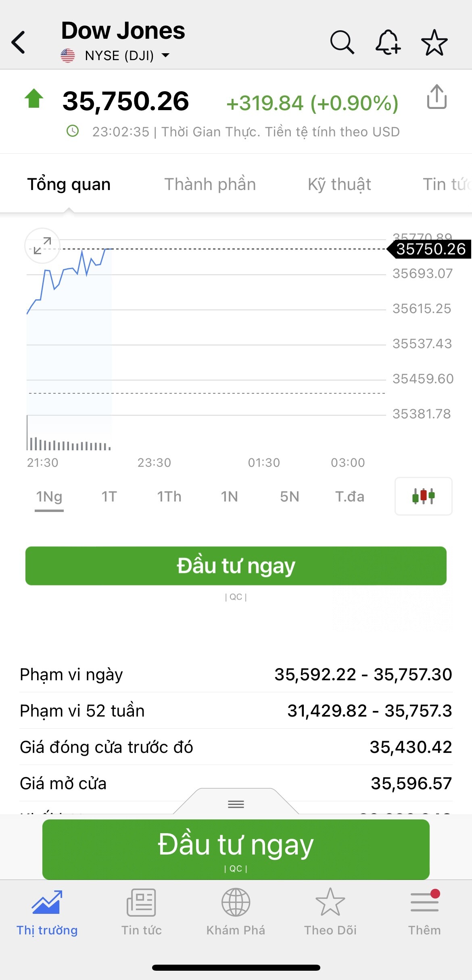
Task: Tap the 35750.26 current price marker
Action: 430,249
